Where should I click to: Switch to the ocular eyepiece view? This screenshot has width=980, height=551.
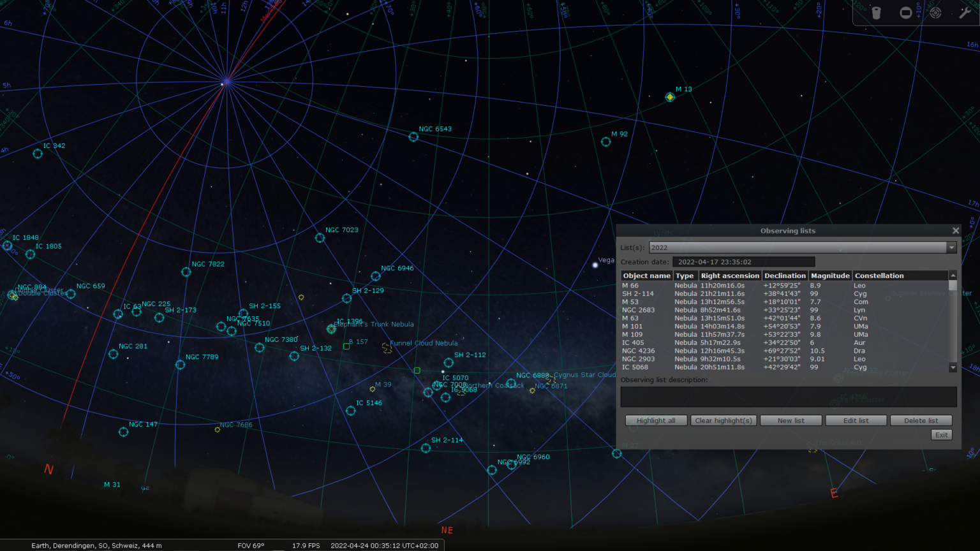click(x=876, y=12)
